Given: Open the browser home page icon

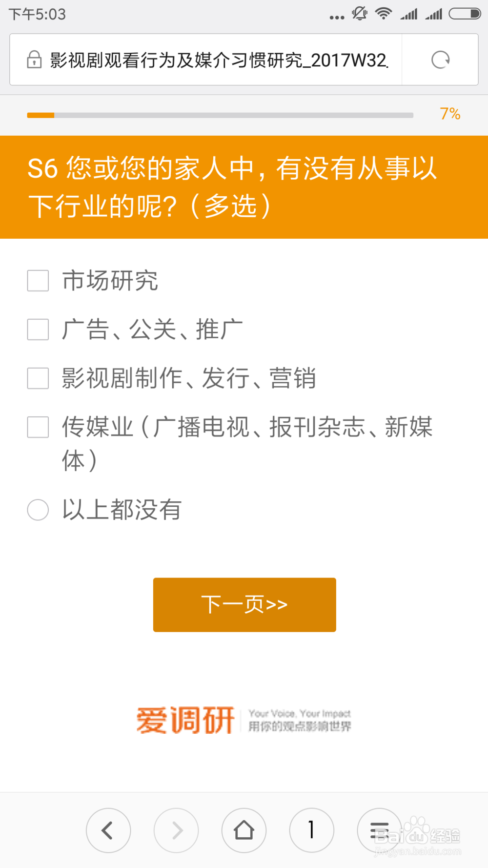Looking at the screenshot, I should click(x=244, y=830).
